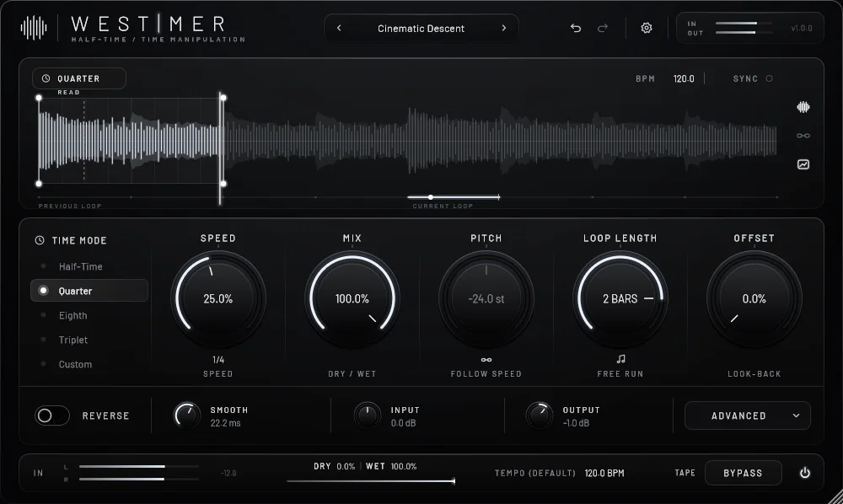843x504 pixels.
Task: Click the Bypass button
Action: click(743, 473)
